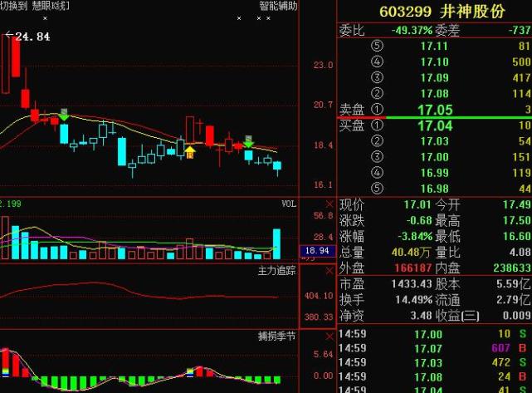
Task: Click the sell-one price 17.05
Action: tap(434, 109)
